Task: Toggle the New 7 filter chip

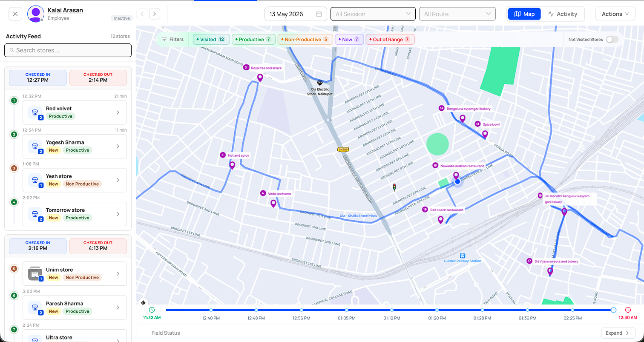Action: point(349,40)
